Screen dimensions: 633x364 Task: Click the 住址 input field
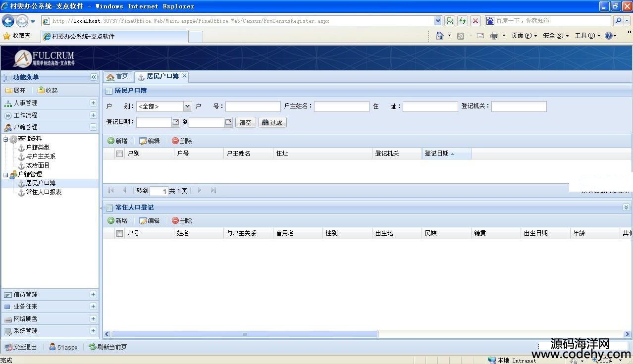430,106
